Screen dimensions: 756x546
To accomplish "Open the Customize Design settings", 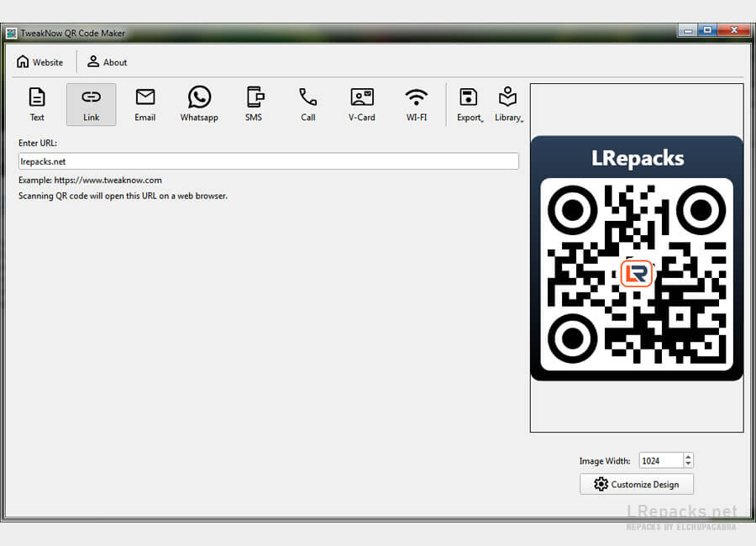I will point(637,485).
